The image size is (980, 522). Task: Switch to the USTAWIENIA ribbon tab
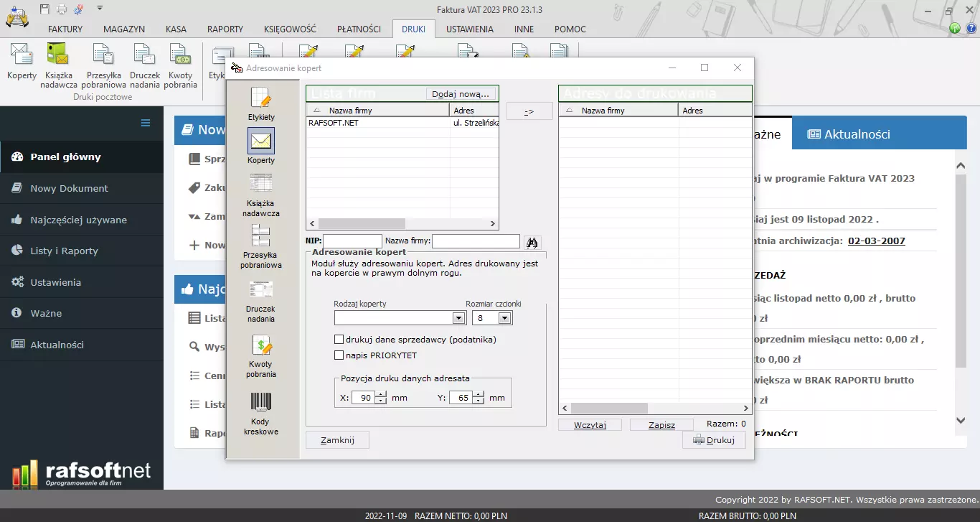[x=469, y=29]
